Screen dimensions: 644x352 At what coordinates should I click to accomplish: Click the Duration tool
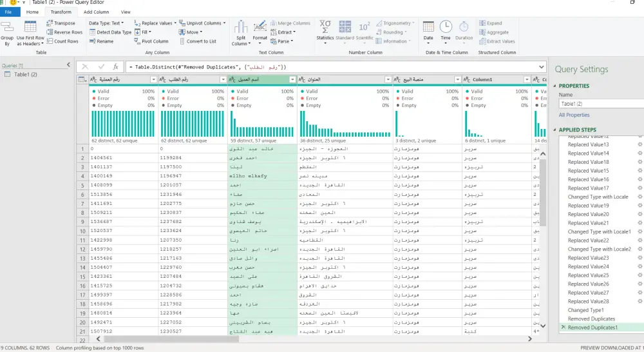pos(464,31)
